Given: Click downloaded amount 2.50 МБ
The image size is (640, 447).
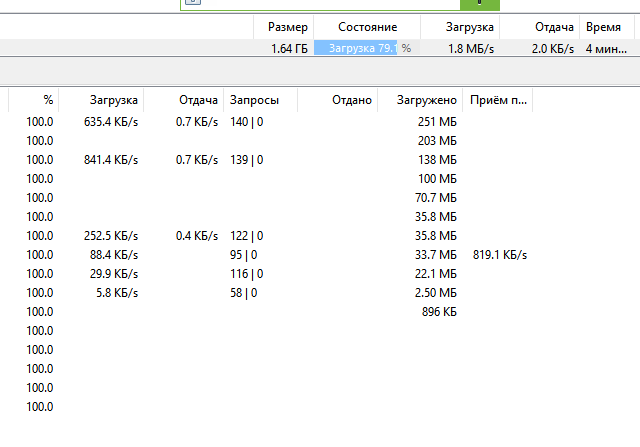Looking at the screenshot, I should (x=436, y=293).
